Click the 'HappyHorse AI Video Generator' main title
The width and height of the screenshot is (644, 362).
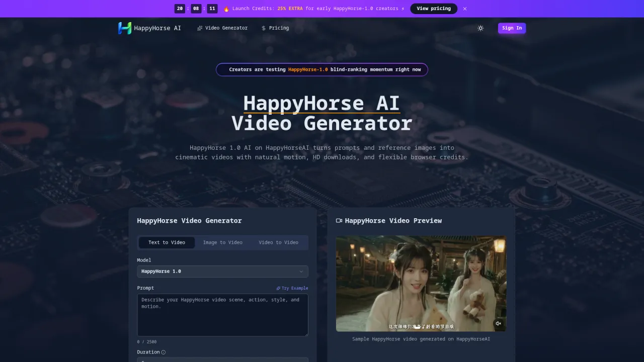[x=322, y=113]
